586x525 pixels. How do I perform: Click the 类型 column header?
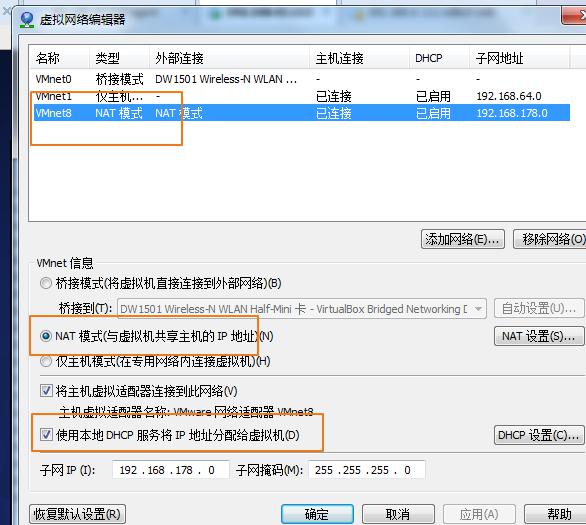(x=119, y=58)
